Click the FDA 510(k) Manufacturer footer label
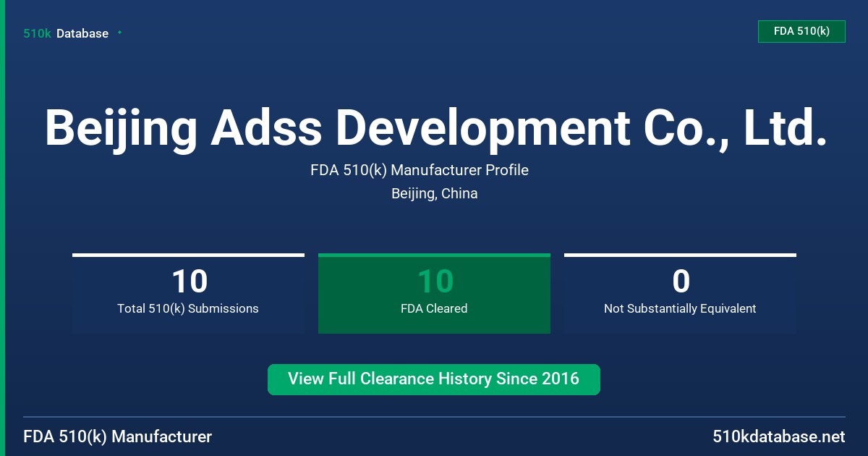868x456 pixels. click(118, 437)
